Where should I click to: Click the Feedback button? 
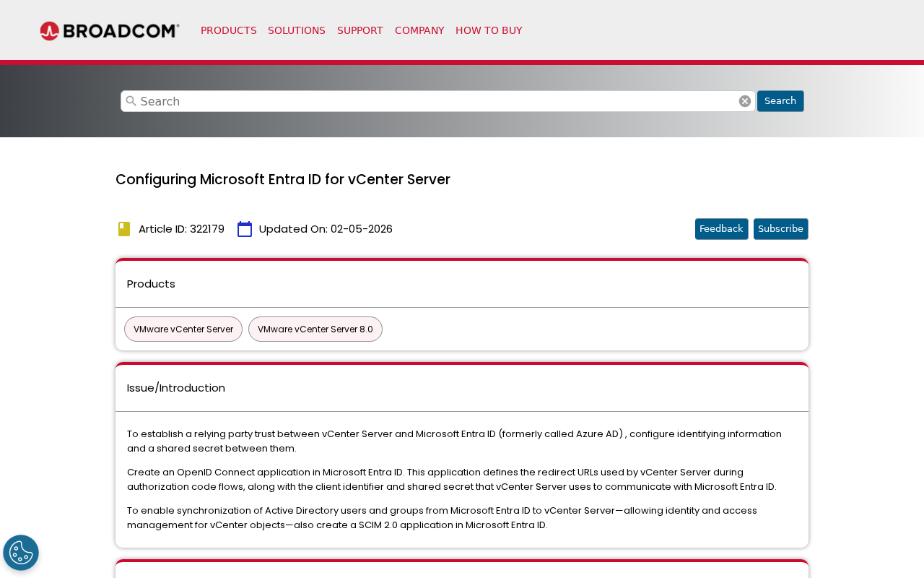[721, 228]
